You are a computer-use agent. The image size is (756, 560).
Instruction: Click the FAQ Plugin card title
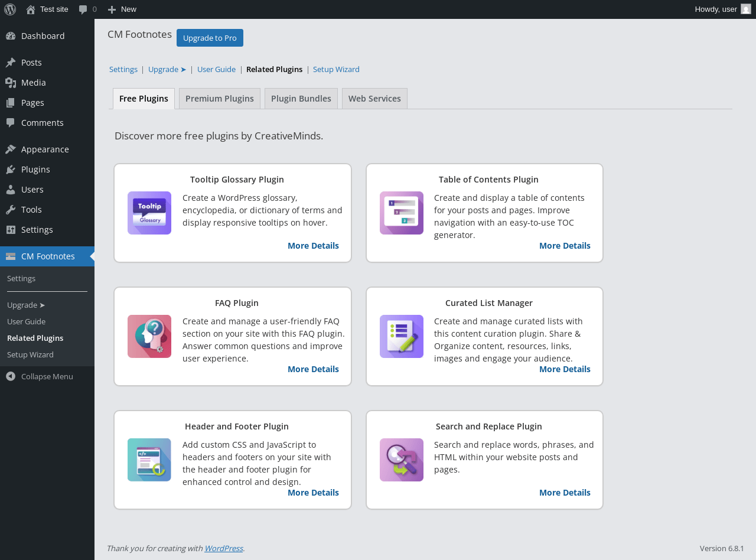[237, 303]
